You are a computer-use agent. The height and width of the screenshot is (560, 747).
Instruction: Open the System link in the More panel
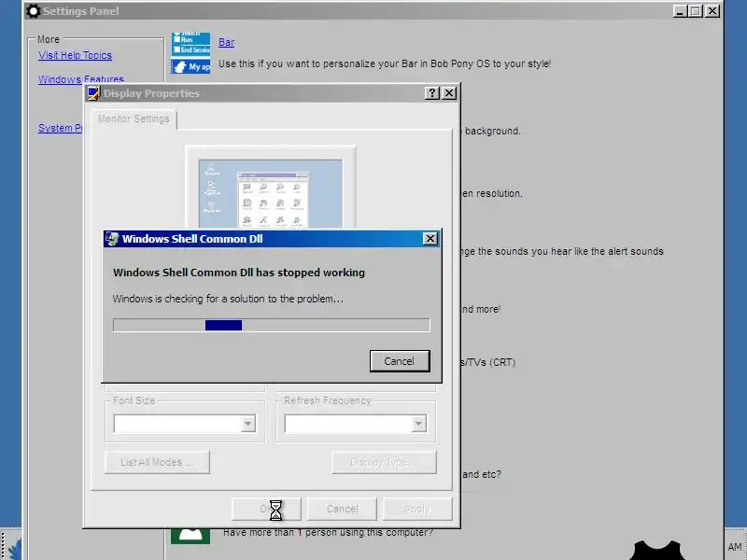pos(61,128)
